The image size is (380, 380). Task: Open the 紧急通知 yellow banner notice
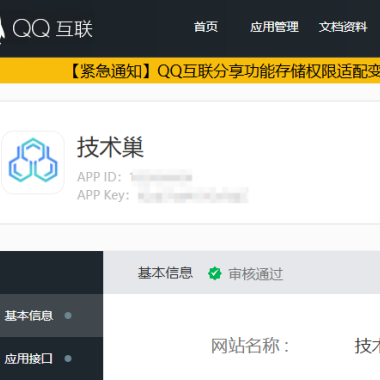(190, 71)
